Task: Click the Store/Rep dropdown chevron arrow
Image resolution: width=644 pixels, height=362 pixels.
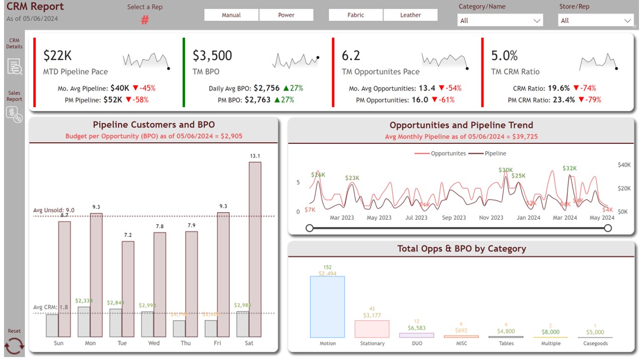Action: pos(627,21)
